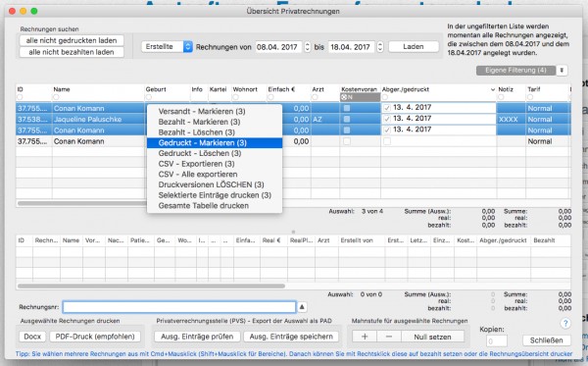Click the Name column filter circle
Image resolution: width=588 pixels, height=366 pixels.
56,97
